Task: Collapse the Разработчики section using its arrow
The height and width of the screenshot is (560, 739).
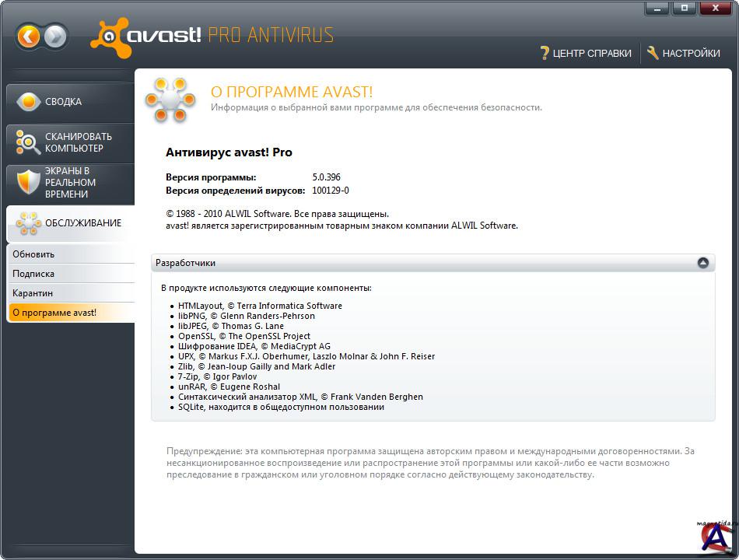Action: pos(703,263)
